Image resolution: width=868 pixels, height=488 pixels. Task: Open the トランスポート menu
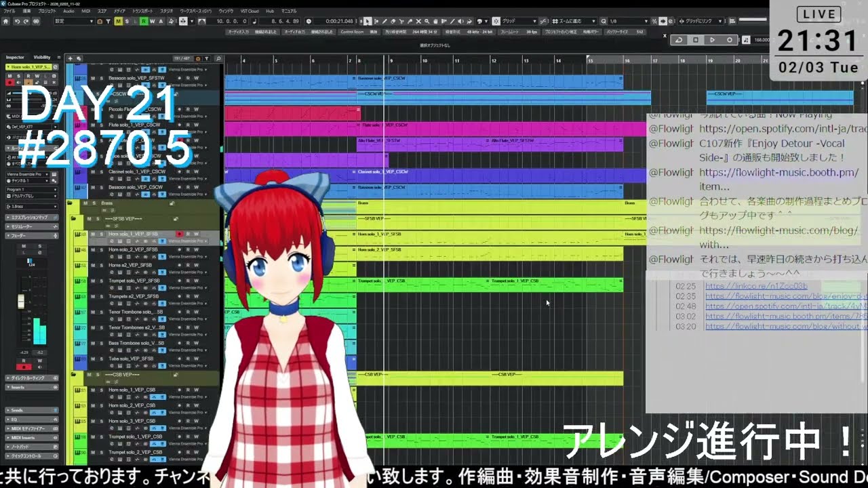coord(142,12)
